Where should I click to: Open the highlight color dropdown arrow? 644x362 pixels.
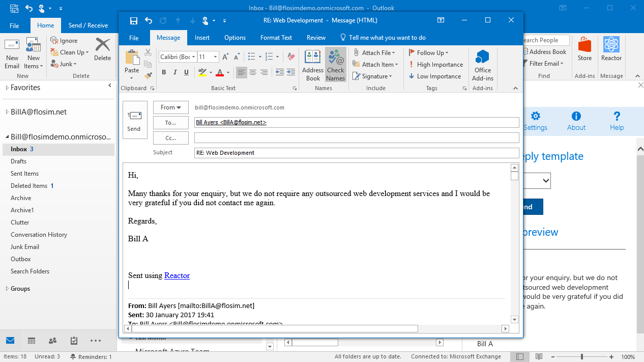click(210, 72)
